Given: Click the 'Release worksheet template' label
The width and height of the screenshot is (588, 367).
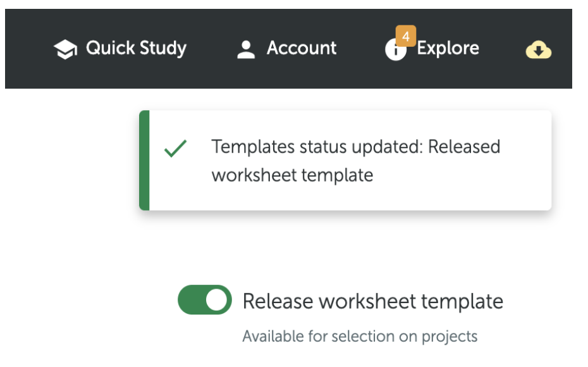Looking at the screenshot, I should (373, 301).
